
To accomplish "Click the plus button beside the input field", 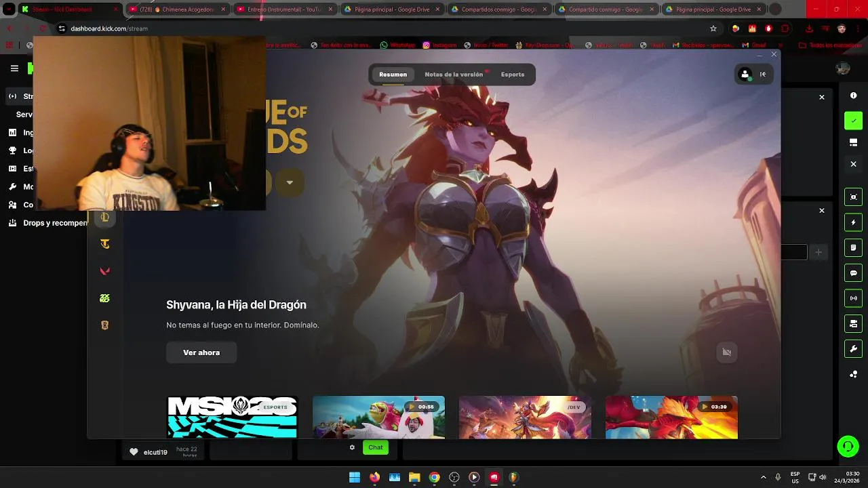I will [818, 252].
